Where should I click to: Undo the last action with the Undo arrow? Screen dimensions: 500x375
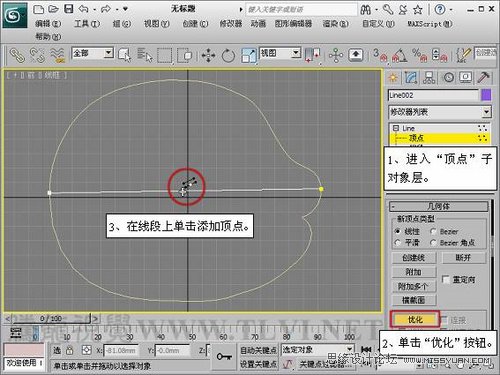click(x=83, y=9)
